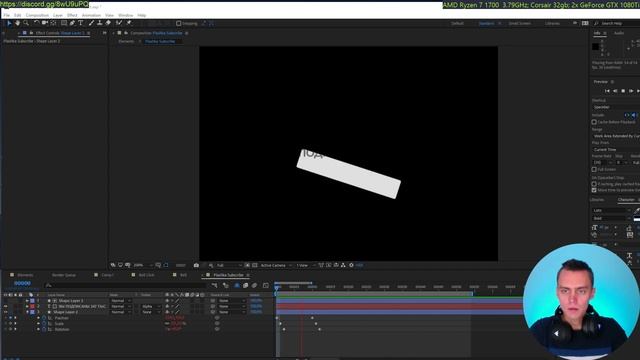Viewport: 640px width, 360px height.
Task: Click the Search Help field
Action: coord(616,24)
